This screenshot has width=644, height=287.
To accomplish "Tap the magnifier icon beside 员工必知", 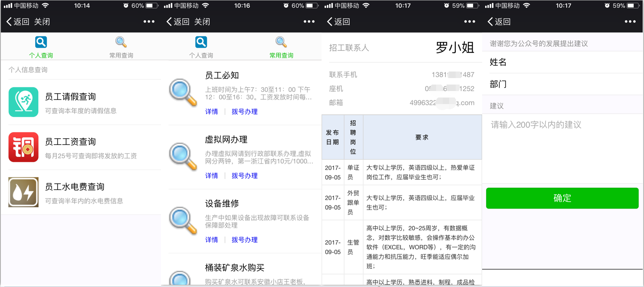I will tap(183, 92).
